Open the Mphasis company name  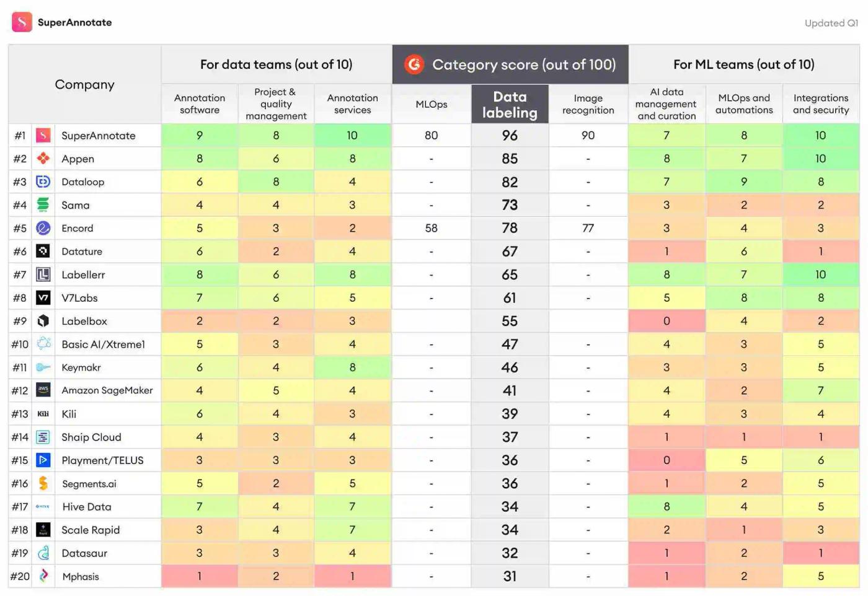[81, 576]
